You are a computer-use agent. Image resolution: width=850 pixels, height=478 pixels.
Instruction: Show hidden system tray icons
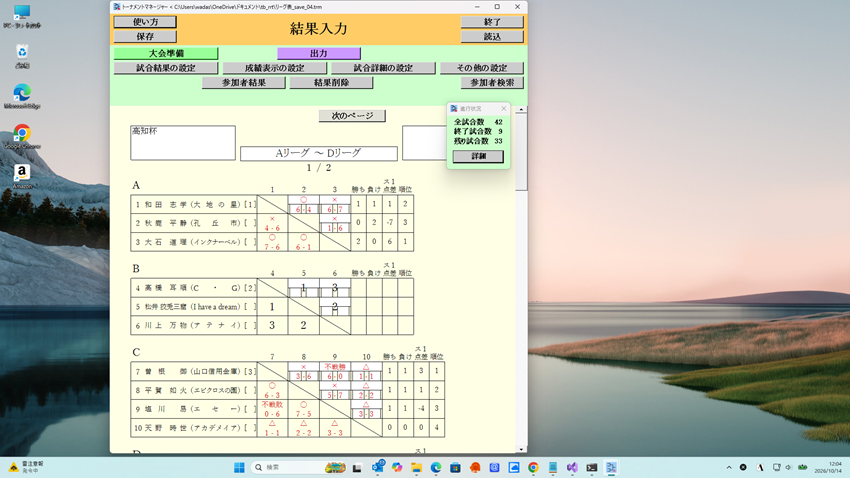729,467
